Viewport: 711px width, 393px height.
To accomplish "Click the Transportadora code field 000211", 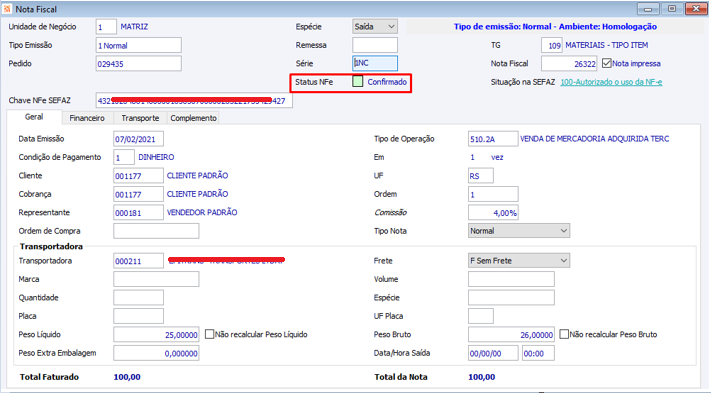I will [x=138, y=261].
